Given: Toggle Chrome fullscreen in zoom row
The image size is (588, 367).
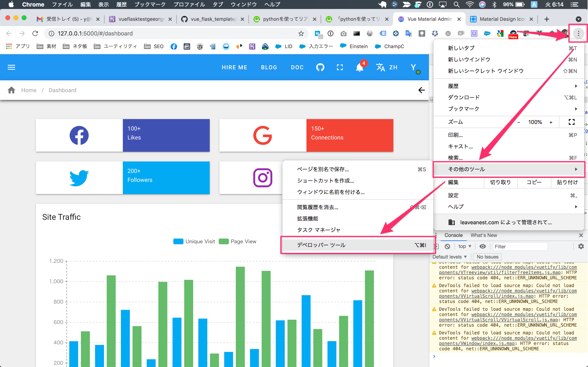Looking at the screenshot, I should pyautogui.click(x=571, y=122).
